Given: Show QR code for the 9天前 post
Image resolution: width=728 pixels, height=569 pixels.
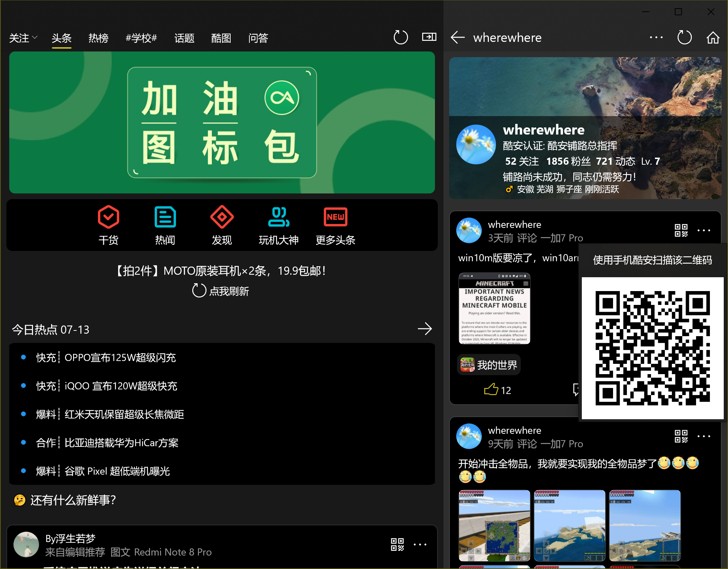Looking at the screenshot, I should pos(681,436).
